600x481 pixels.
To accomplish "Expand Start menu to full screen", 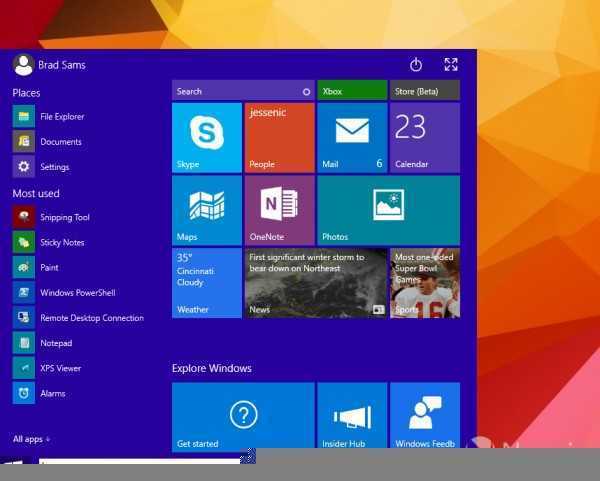I will point(451,64).
